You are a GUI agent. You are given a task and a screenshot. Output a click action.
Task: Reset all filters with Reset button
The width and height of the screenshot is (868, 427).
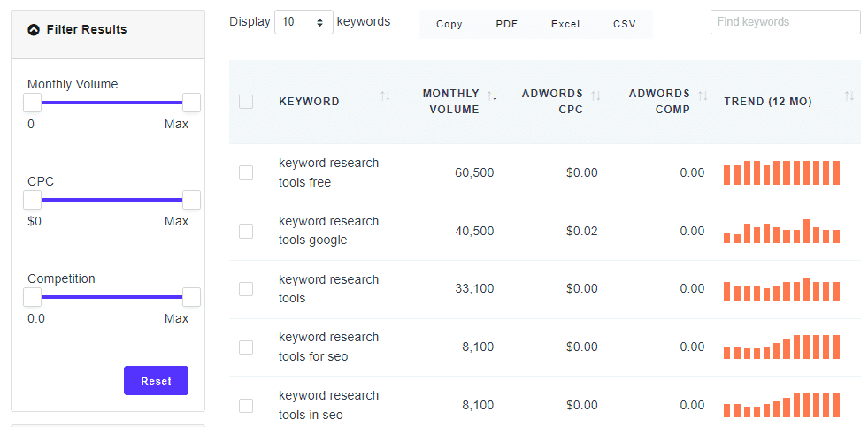coord(156,380)
